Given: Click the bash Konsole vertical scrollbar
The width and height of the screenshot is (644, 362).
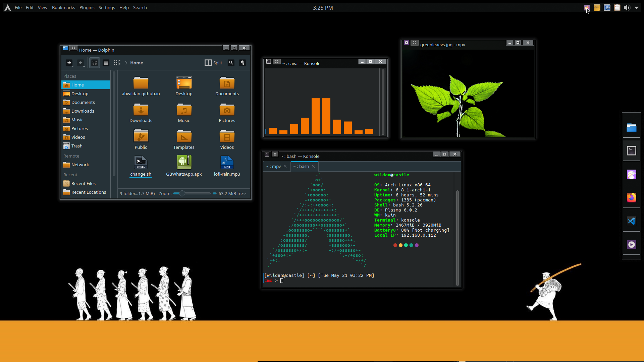Looking at the screenshot, I should [x=457, y=229].
